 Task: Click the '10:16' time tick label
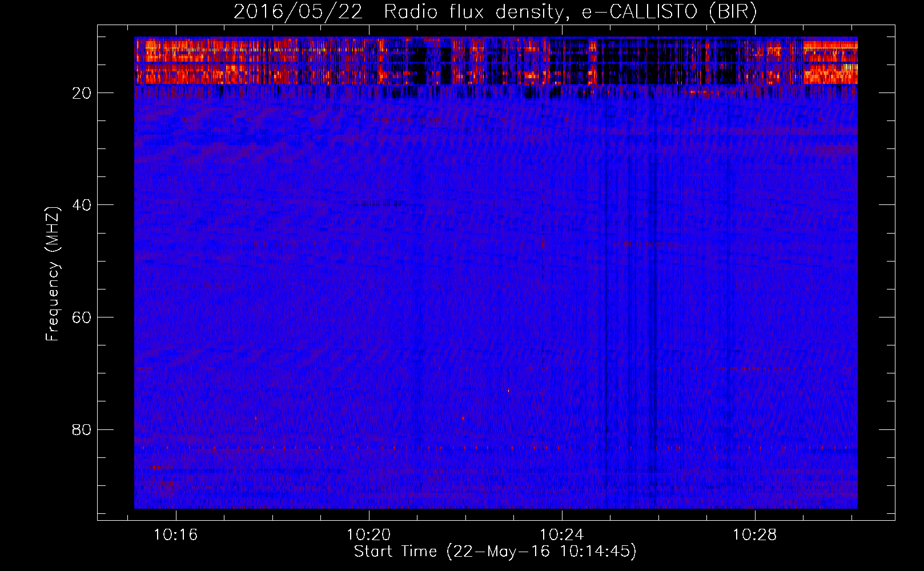pos(176,534)
